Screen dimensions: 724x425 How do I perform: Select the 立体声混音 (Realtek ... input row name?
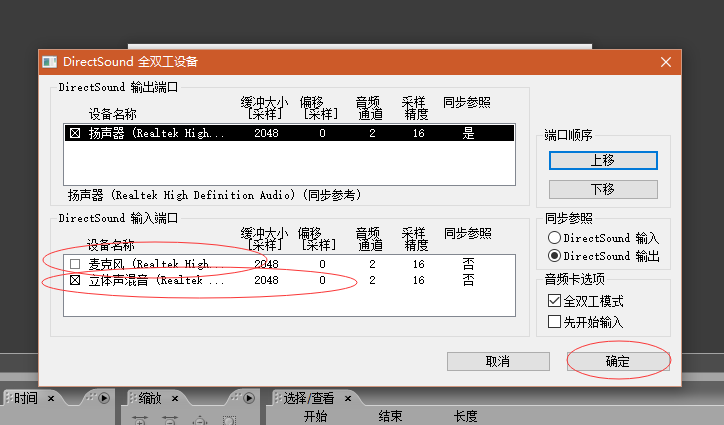pyautogui.click(x=157, y=280)
